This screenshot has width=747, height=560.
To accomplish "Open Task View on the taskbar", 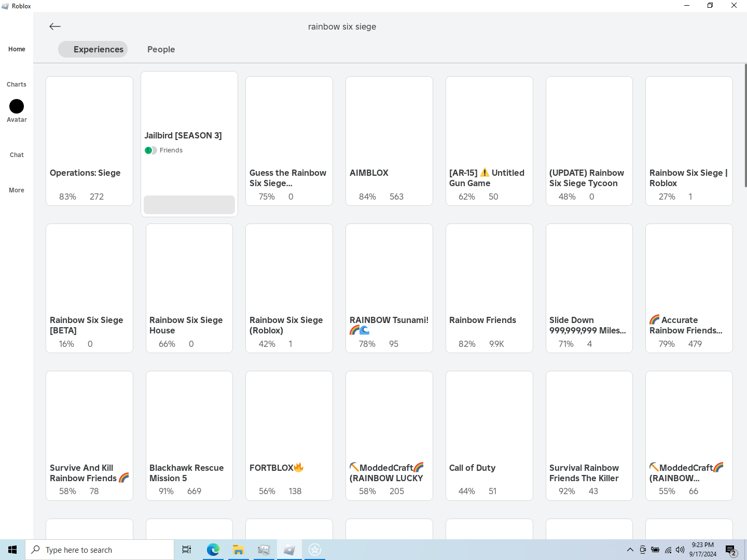I will (x=187, y=550).
